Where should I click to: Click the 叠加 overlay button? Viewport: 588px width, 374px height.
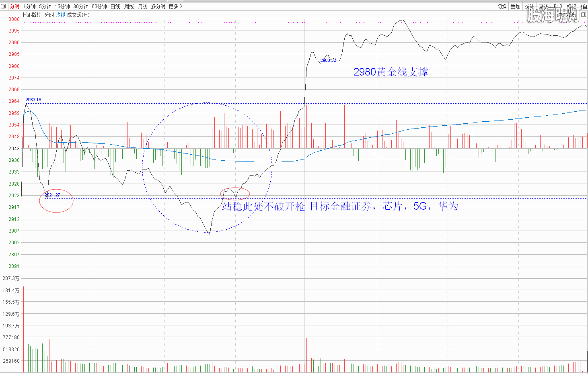coord(515,6)
